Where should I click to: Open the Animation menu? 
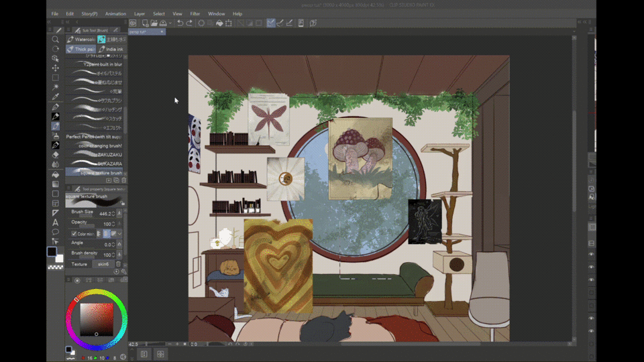[x=115, y=13]
